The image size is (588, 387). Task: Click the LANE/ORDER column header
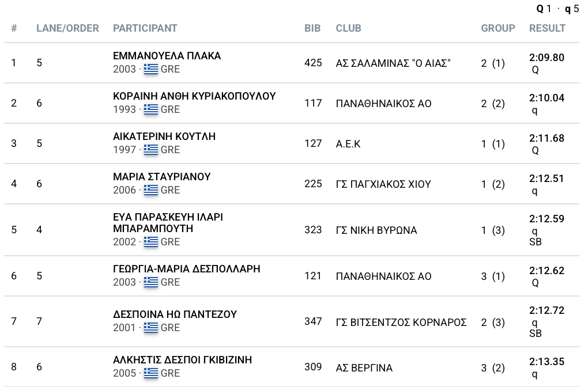[67, 28]
